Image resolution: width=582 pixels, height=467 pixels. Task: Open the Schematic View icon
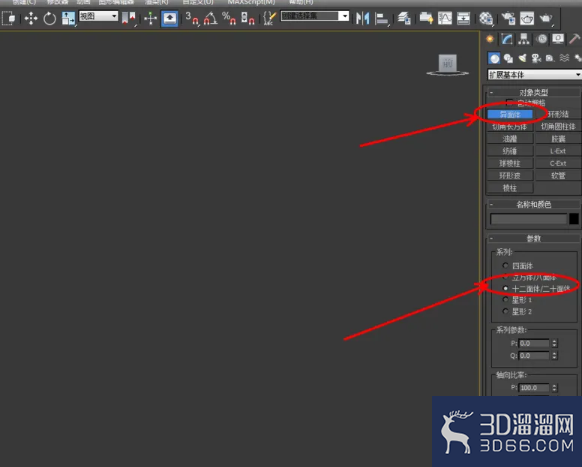coord(463,18)
